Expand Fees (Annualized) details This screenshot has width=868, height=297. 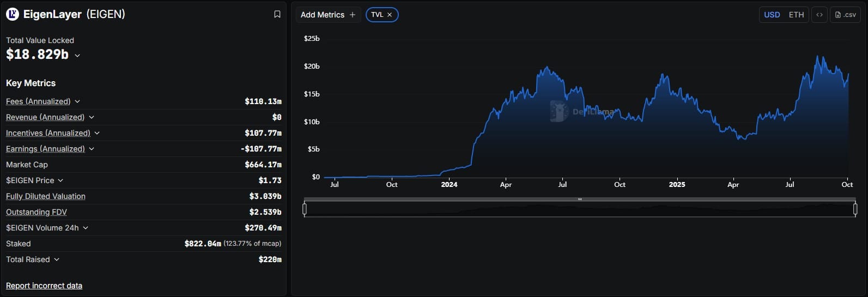pyautogui.click(x=77, y=101)
